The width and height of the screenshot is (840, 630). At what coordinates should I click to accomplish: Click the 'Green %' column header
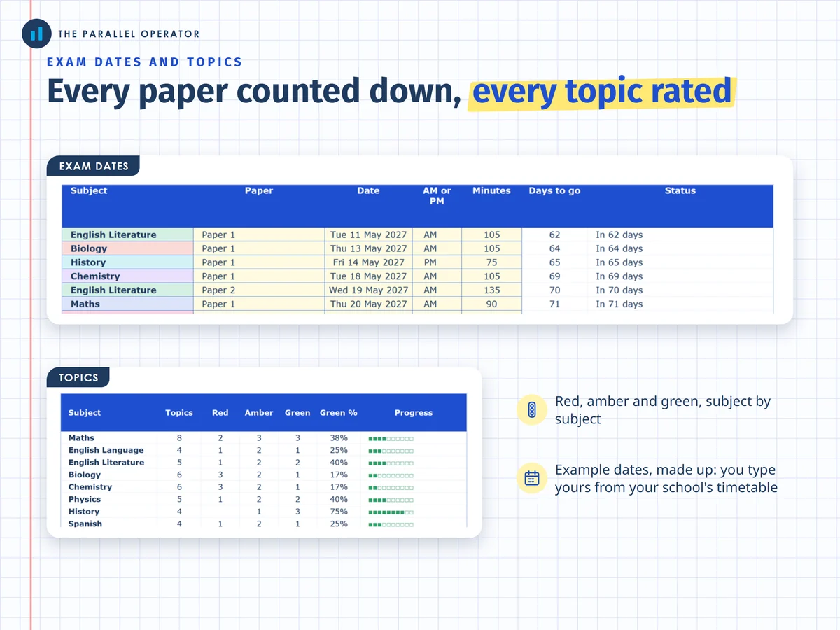click(x=339, y=413)
